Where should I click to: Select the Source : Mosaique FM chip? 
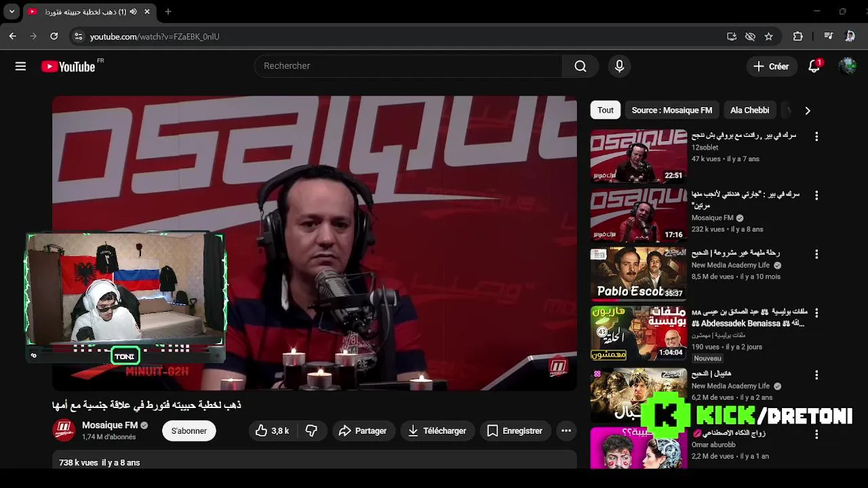coord(672,110)
